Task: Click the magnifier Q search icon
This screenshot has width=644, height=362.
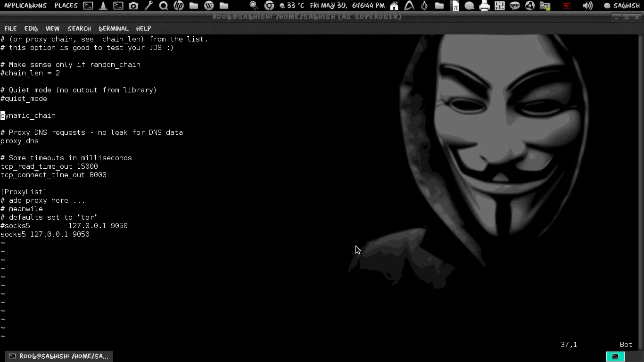Action: coord(164,6)
